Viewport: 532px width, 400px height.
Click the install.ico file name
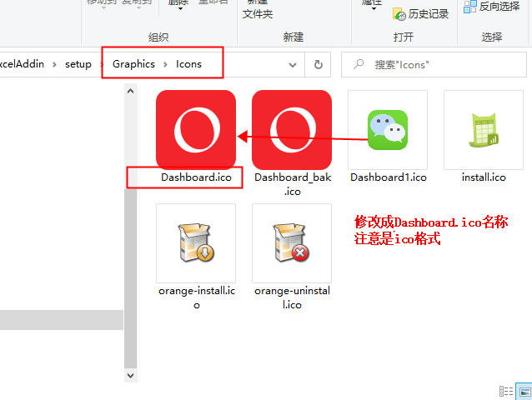point(484,177)
